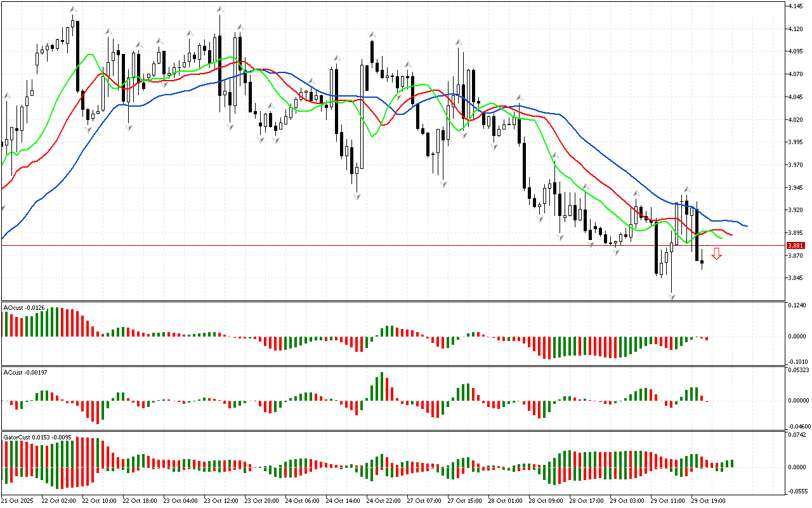
Task: Select the GatorCust indicator label
Action: (36, 438)
